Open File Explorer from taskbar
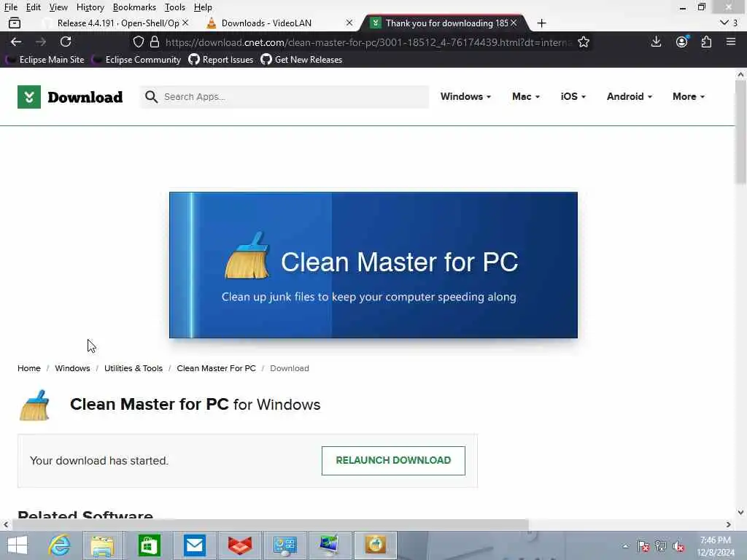Viewport: 747px width, 560px height. (102, 545)
